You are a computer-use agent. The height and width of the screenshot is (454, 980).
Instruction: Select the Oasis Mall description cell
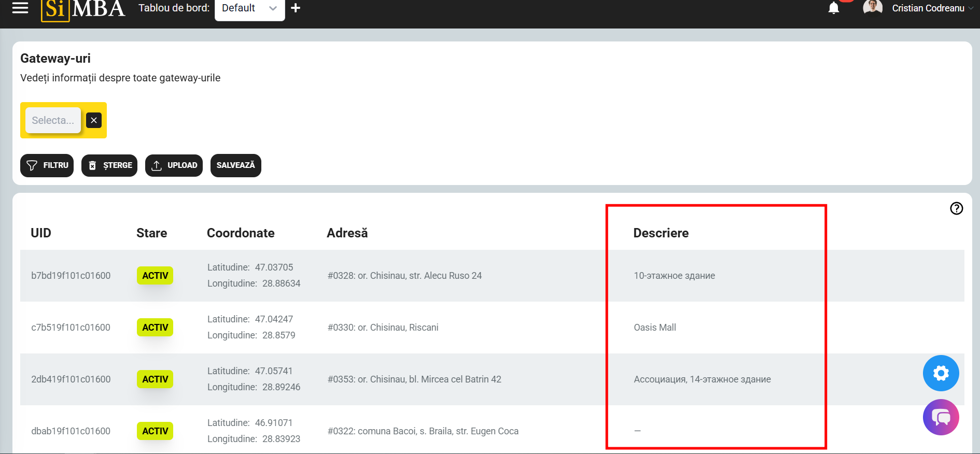pos(655,328)
